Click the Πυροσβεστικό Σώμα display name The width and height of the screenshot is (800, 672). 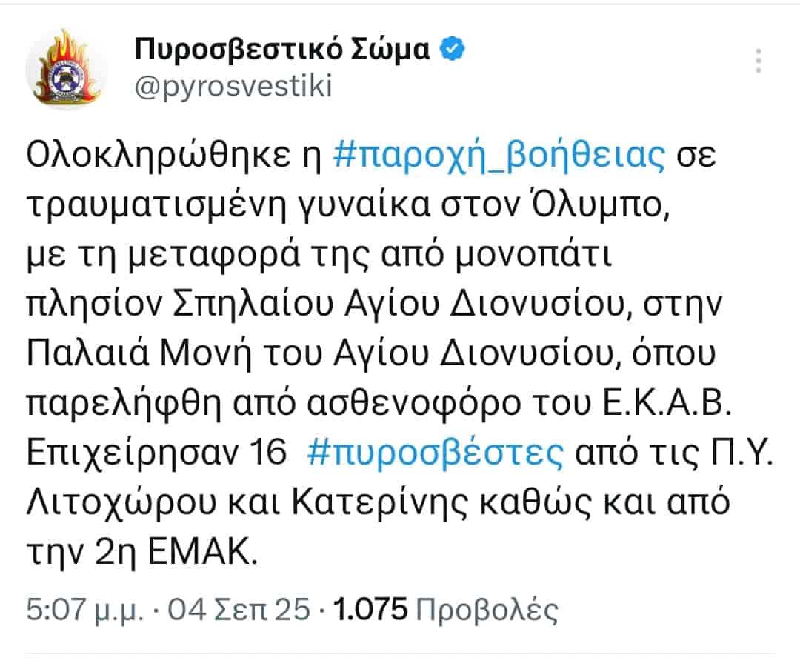click(x=281, y=47)
